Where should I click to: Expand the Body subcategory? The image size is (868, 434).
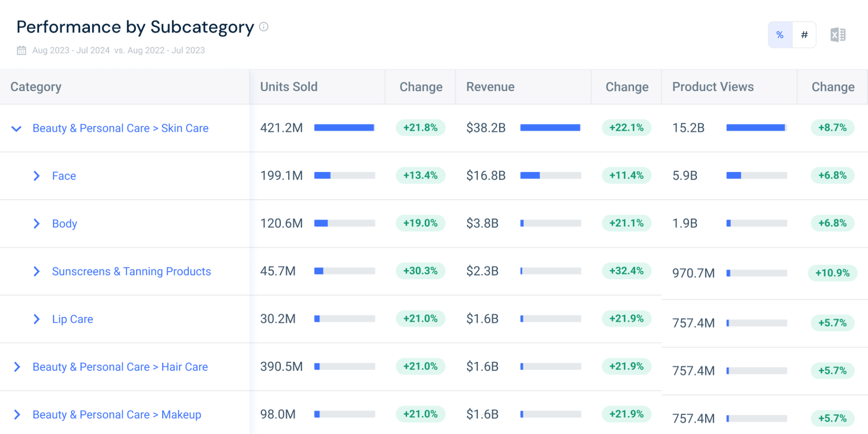36,224
